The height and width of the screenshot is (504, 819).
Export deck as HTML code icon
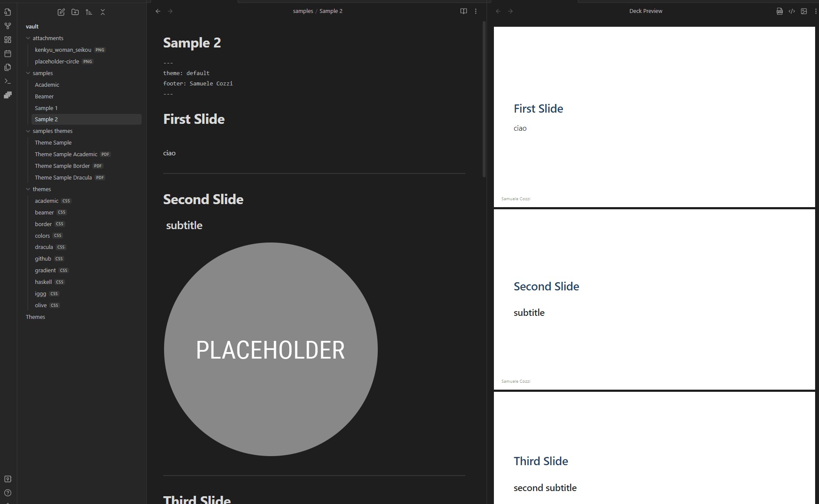pyautogui.click(x=792, y=11)
